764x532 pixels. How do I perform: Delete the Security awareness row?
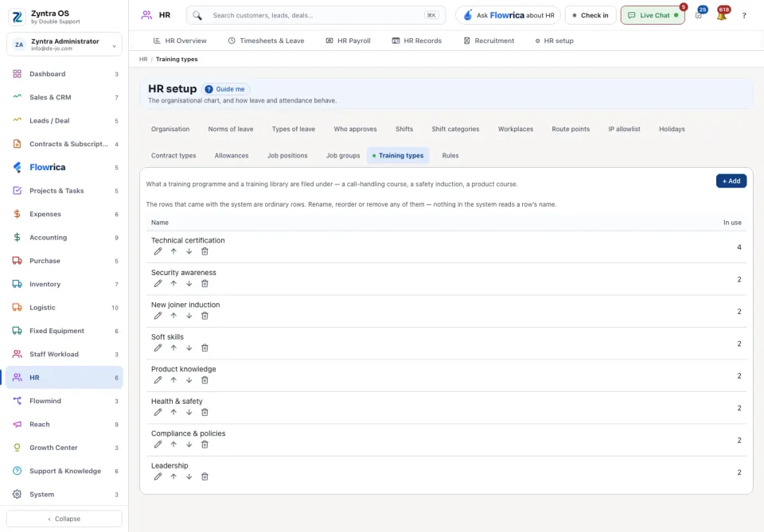(x=205, y=284)
